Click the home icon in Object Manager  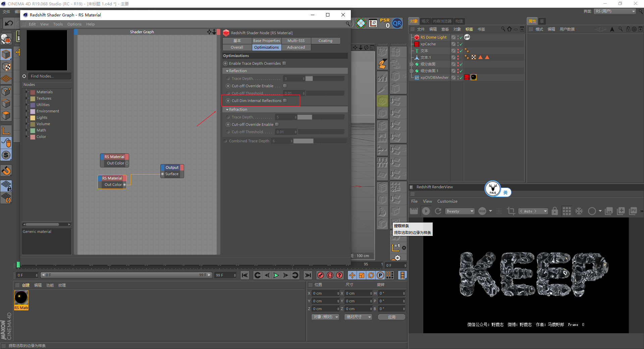point(509,29)
